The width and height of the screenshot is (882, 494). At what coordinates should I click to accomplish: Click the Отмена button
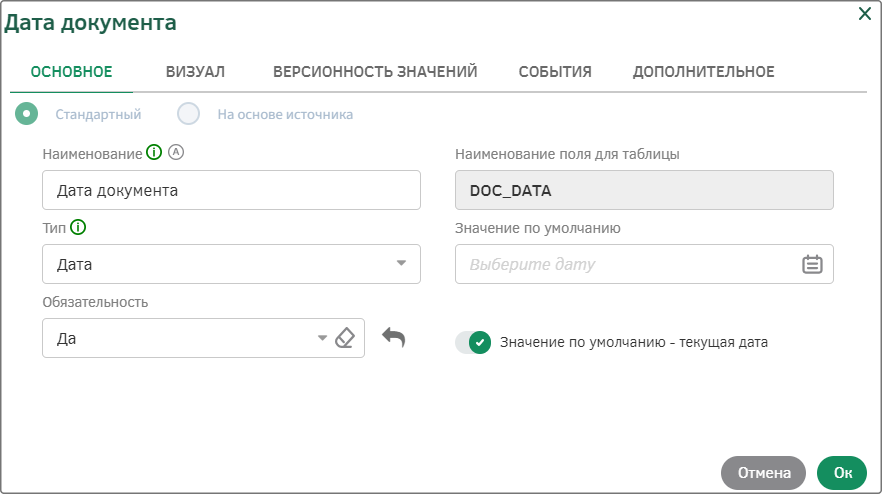click(763, 473)
